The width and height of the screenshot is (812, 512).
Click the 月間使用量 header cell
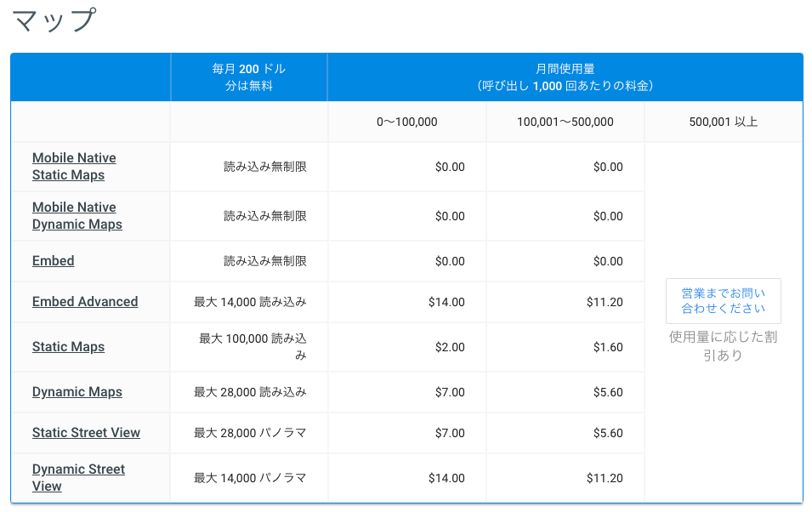click(564, 77)
